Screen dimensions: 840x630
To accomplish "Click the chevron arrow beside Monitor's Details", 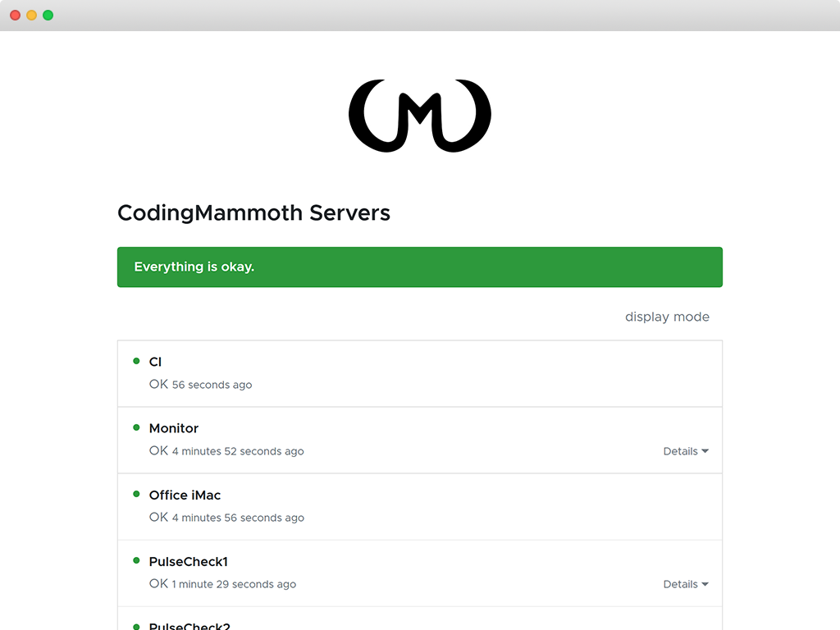I will click(x=705, y=451).
